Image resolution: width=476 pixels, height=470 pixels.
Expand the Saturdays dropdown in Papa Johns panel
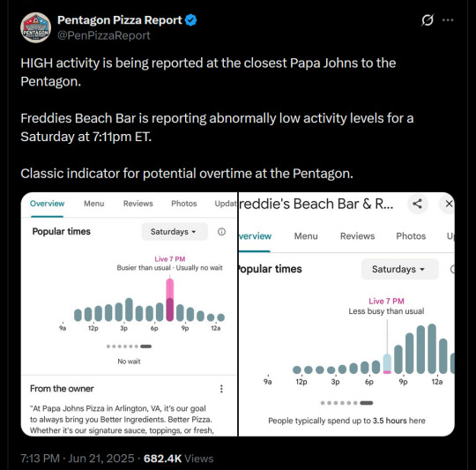[175, 232]
